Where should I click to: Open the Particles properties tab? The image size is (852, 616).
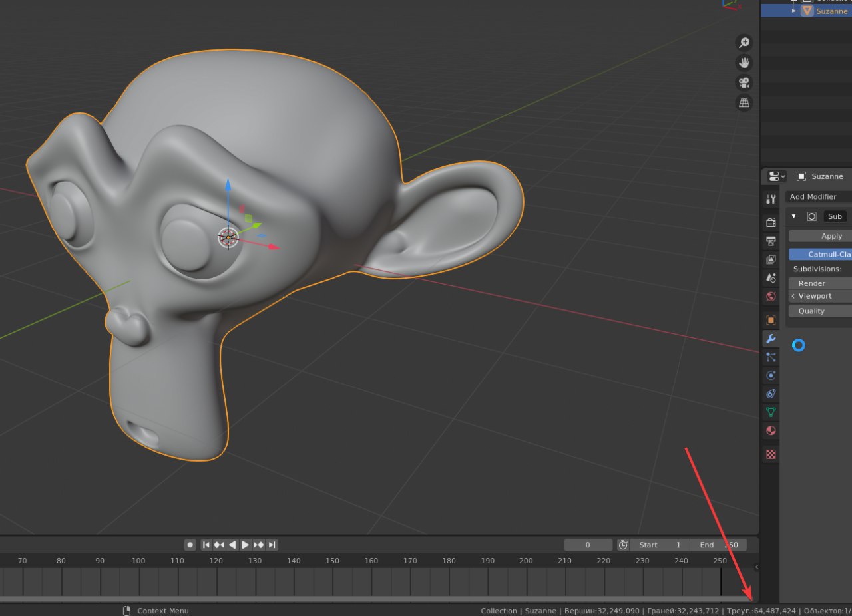point(771,357)
